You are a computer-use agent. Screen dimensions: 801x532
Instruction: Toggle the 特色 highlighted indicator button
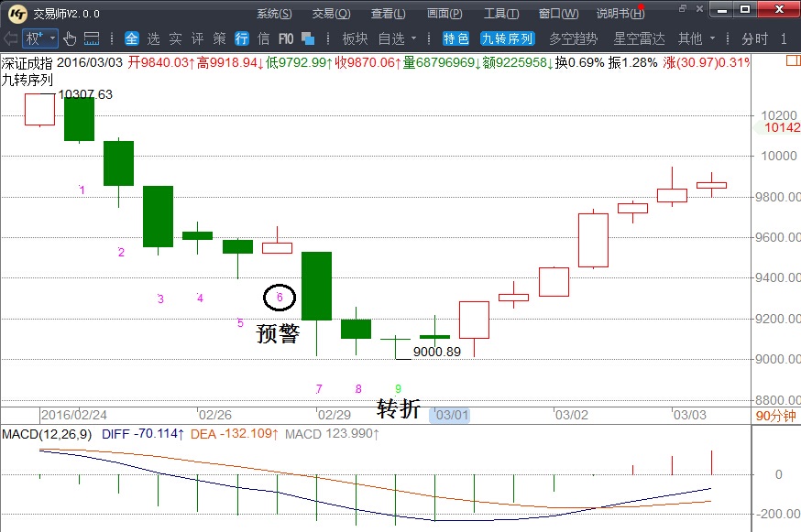(x=455, y=38)
